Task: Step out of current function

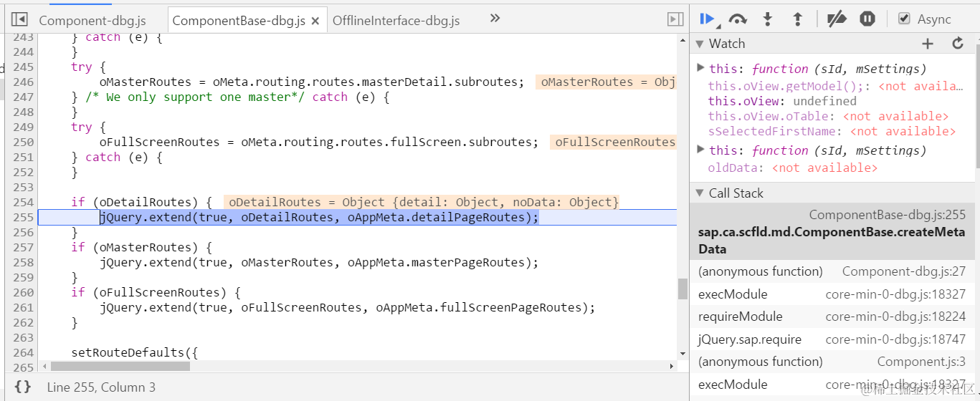Action: 797,19
